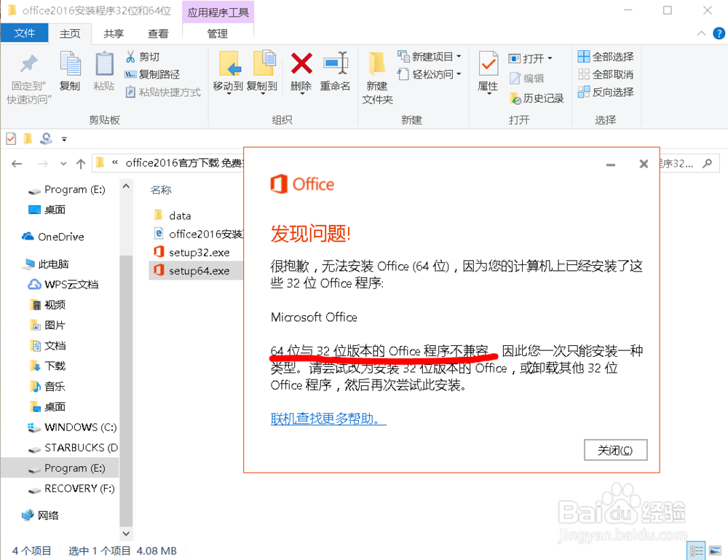Click 粘贴快捷方式 paste shortcut

[163, 92]
